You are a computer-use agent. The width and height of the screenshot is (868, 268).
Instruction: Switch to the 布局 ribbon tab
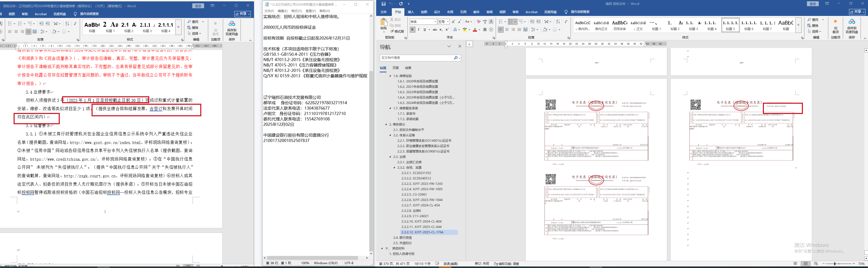click(450, 12)
